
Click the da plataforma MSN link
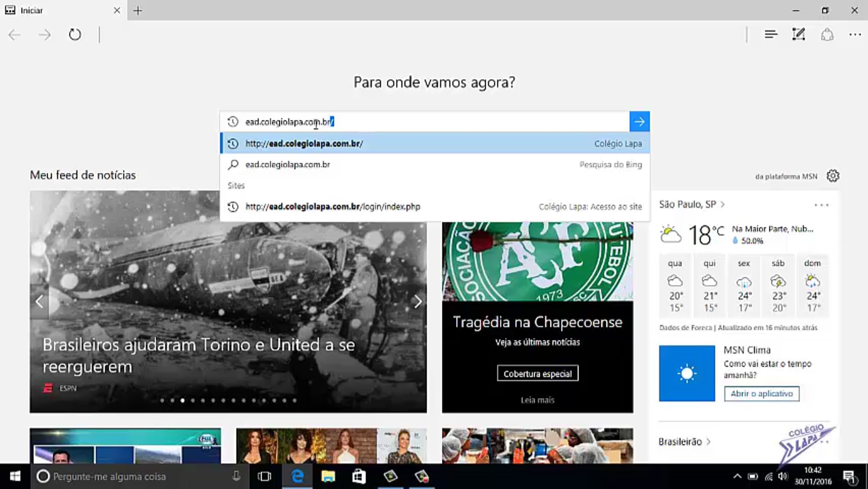point(786,176)
